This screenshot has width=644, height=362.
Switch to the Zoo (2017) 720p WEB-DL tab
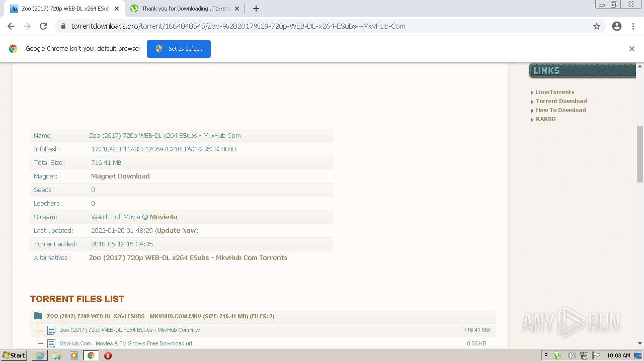pyautogui.click(x=63, y=9)
